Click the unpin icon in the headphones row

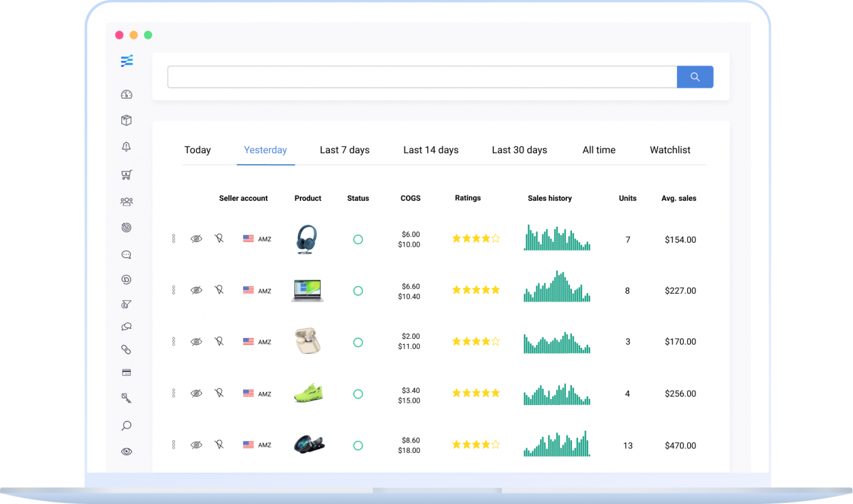coord(219,239)
